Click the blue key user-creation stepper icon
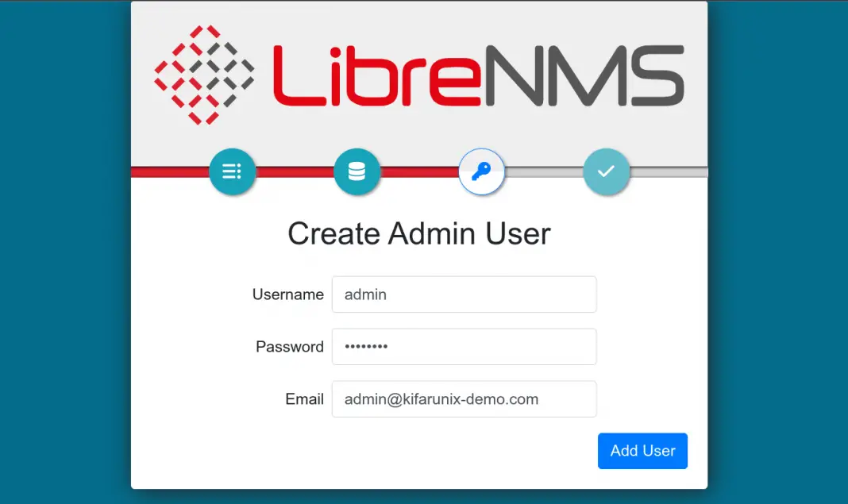The width and height of the screenshot is (848, 504). (482, 171)
